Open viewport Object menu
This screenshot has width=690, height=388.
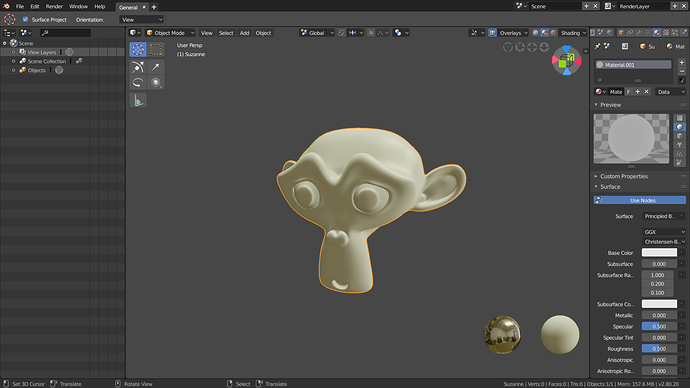tap(263, 33)
